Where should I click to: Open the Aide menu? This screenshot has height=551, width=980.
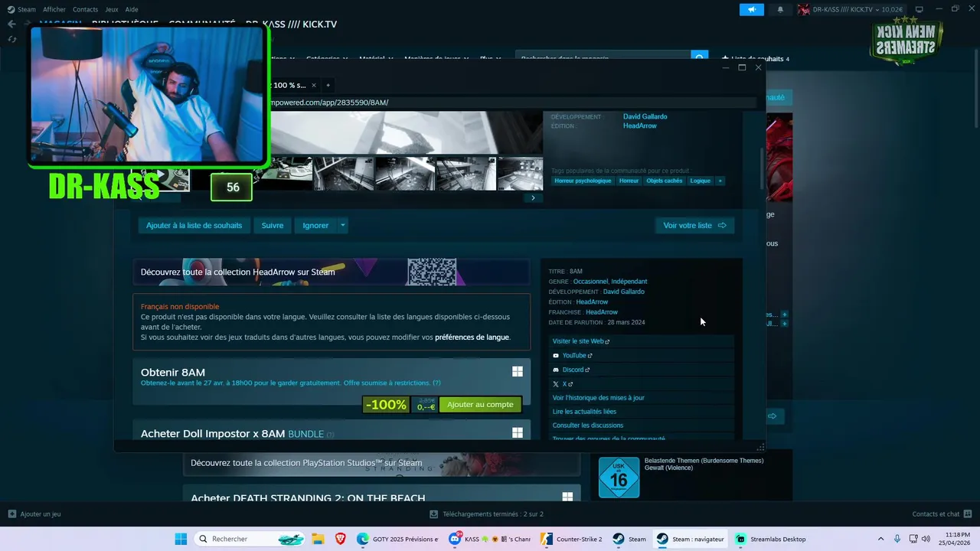(x=132, y=9)
